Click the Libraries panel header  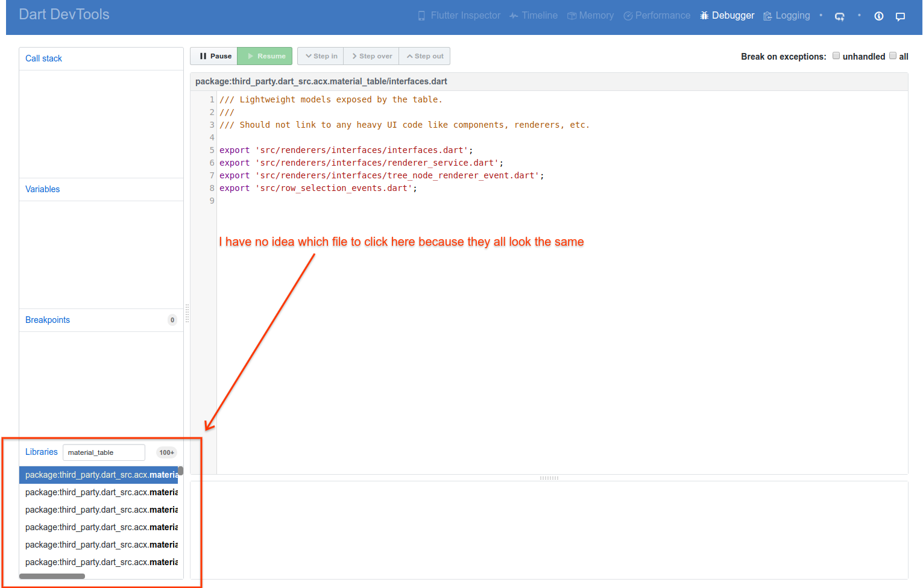[42, 452]
